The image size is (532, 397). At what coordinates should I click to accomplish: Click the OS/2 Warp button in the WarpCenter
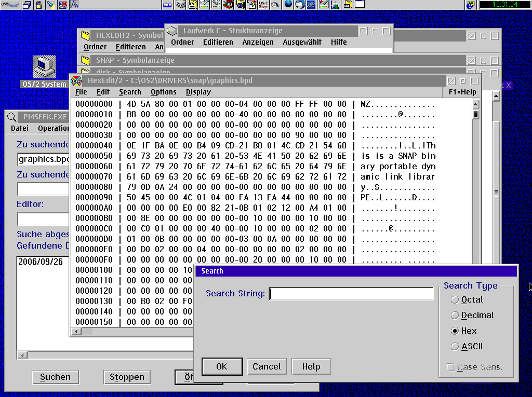coord(10,4)
